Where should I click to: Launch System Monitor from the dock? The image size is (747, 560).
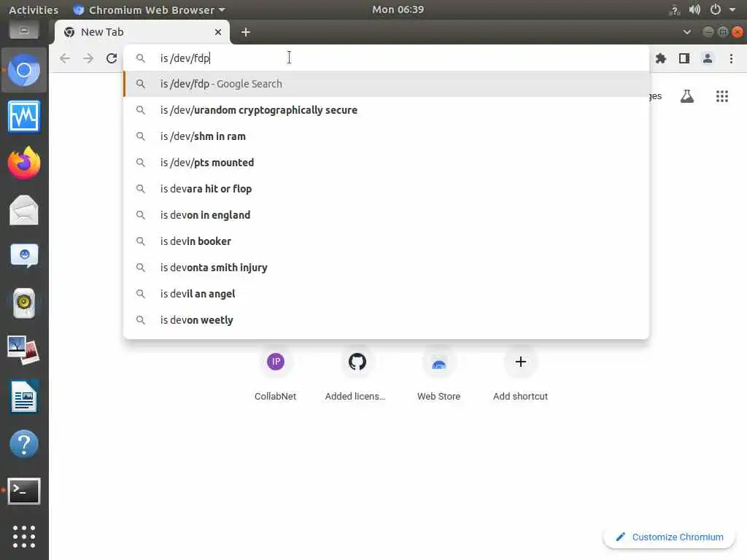(24, 117)
